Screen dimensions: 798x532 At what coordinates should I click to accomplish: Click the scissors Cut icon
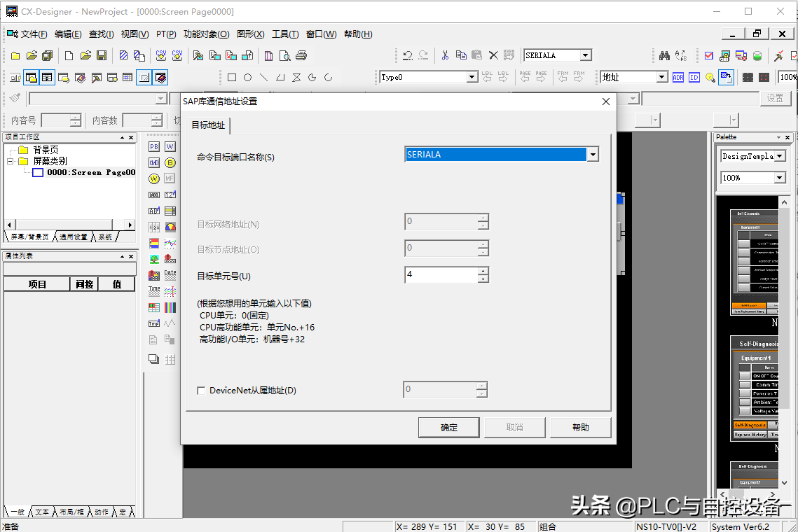tap(444, 55)
